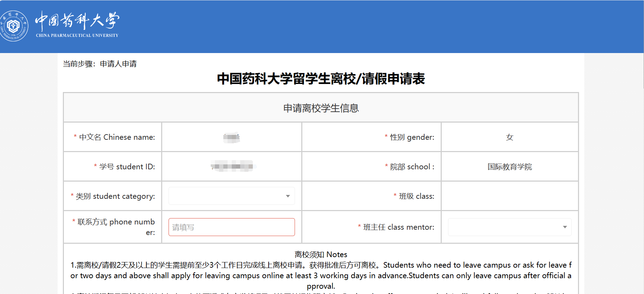
Task: Click the blurred student ID value
Action: 232,166
